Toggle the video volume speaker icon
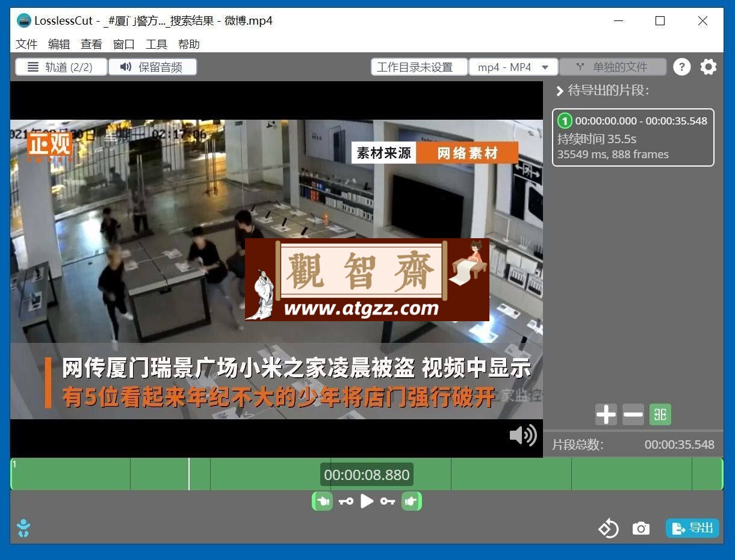 pos(523,435)
